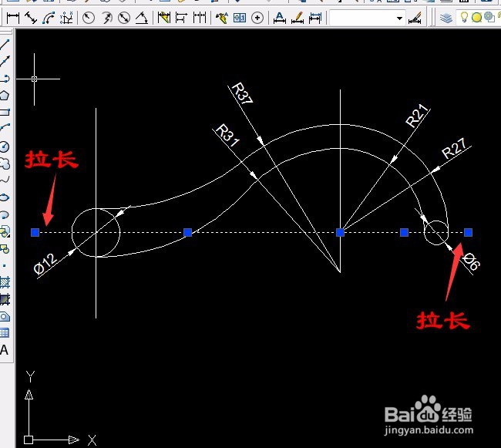Viewport: 501px width, 448px height.
Task: Click the Gradient fill tool
Action: (x=5, y=299)
